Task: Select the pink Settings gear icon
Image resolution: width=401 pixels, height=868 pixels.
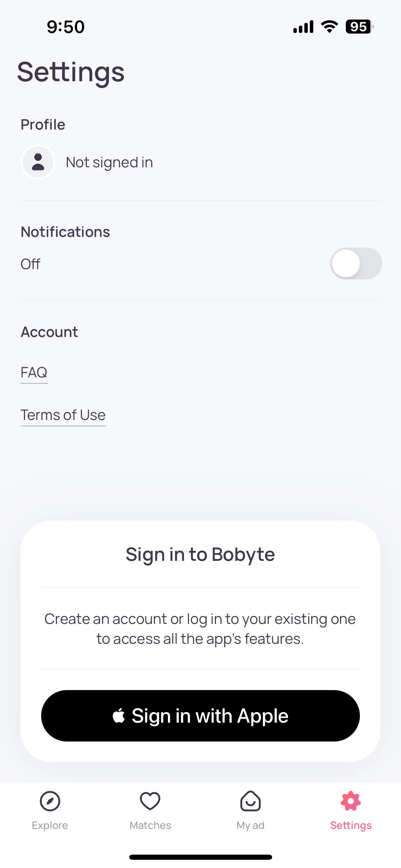Action: (x=351, y=801)
